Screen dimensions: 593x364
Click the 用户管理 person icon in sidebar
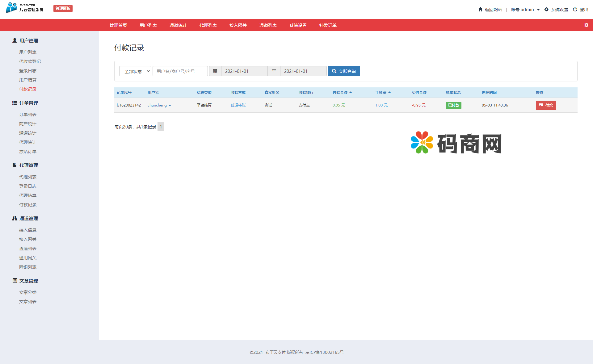coord(15,40)
